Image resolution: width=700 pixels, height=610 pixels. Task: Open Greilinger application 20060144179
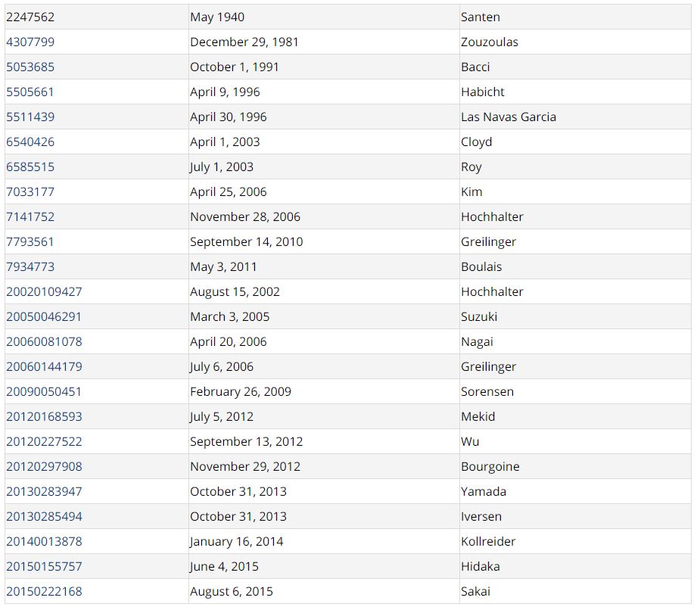tap(44, 367)
